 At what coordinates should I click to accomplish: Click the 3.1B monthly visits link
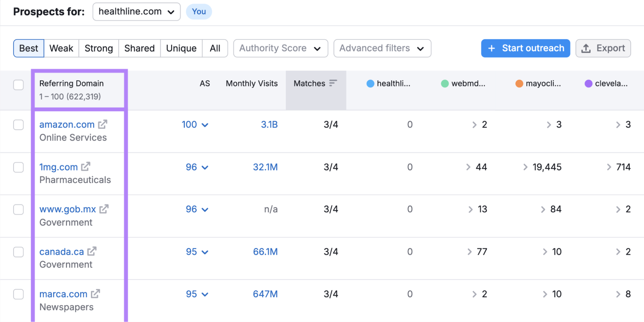[x=269, y=125]
